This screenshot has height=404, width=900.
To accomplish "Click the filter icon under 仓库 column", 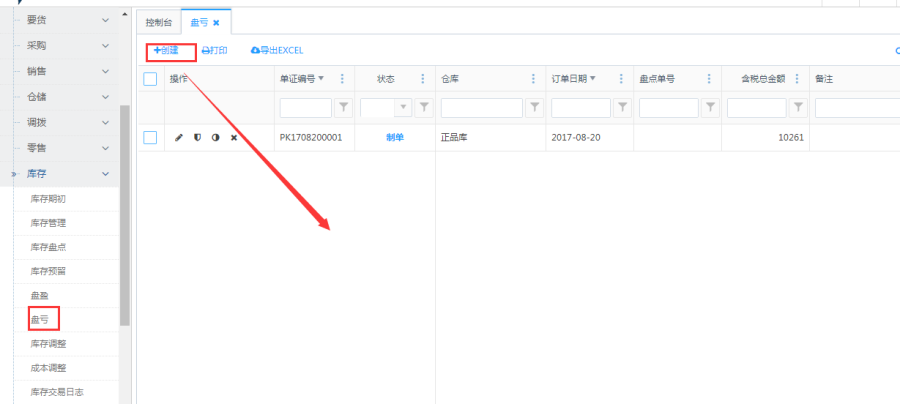I will (x=535, y=107).
